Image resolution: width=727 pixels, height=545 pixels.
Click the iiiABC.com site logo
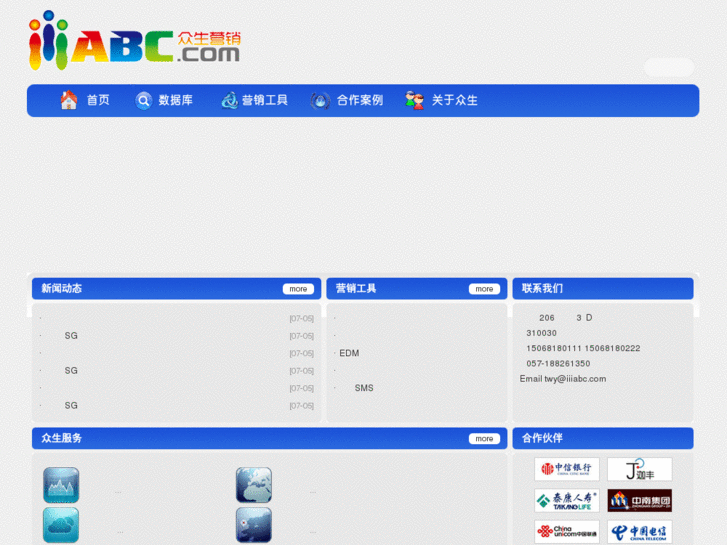134,41
